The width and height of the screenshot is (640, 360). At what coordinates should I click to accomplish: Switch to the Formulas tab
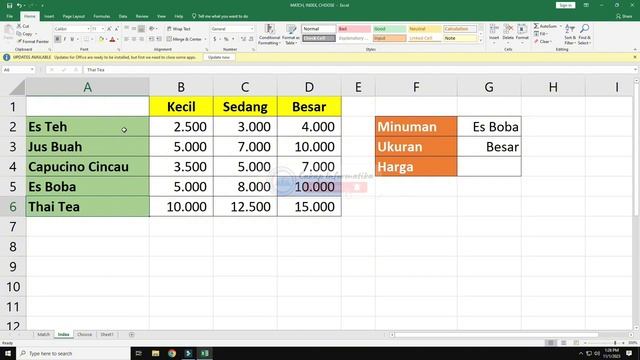coord(102,16)
